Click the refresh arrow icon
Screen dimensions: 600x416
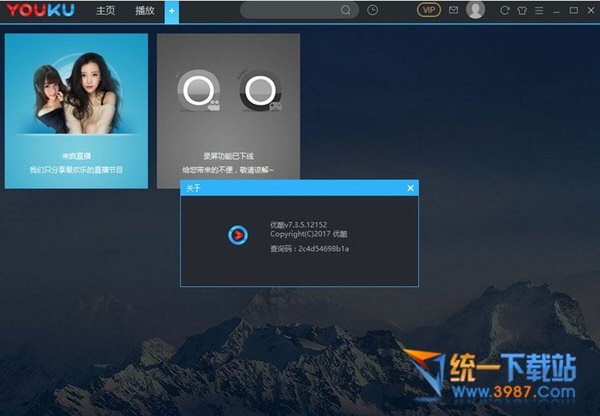505,10
